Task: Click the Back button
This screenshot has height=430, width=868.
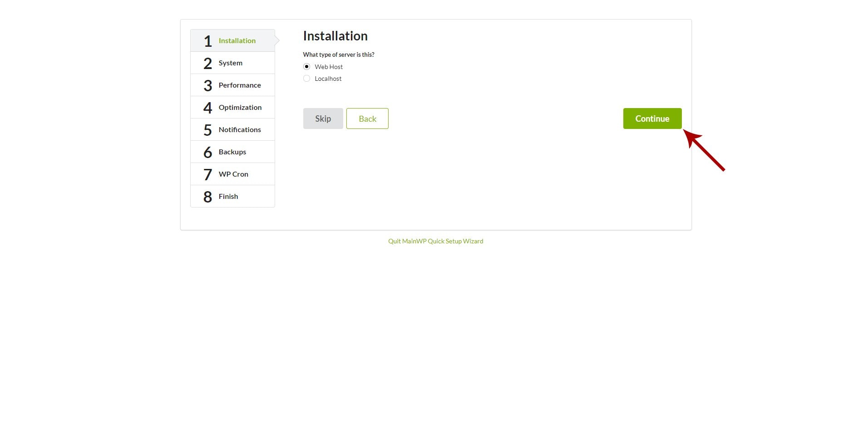Action: pyautogui.click(x=367, y=119)
